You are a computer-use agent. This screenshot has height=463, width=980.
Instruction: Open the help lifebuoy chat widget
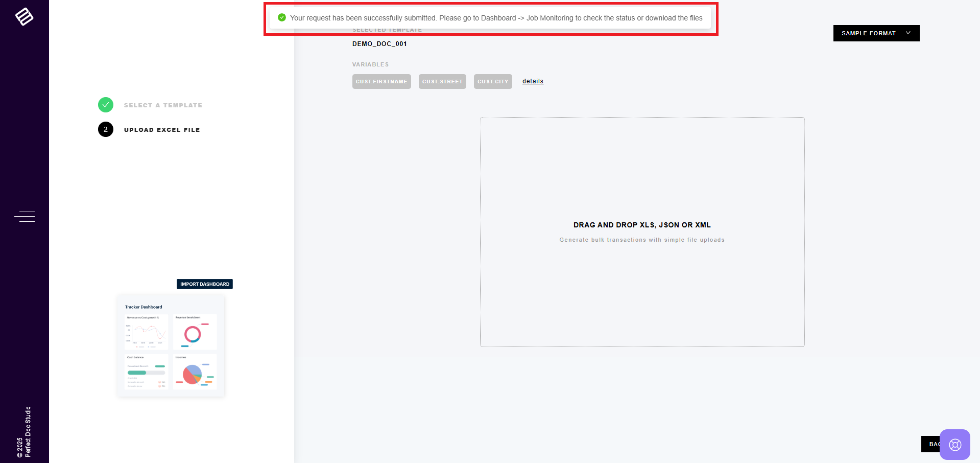(954, 444)
